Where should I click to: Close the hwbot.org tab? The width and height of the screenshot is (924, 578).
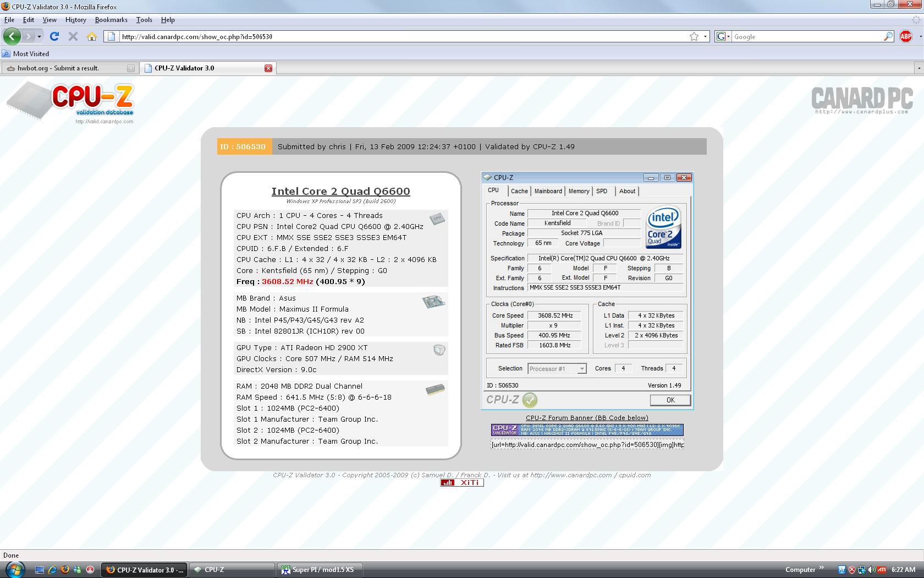click(130, 68)
